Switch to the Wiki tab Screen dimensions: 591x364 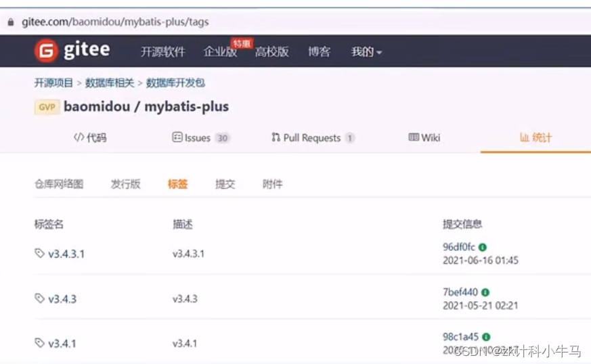(x=424, y=137)
